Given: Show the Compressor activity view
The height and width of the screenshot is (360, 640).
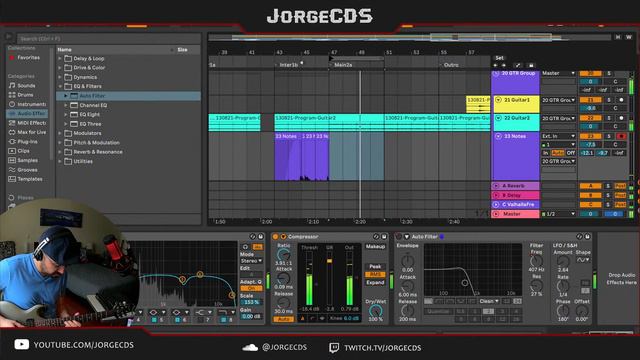Looking at the screenshot, I should (322, 318).
